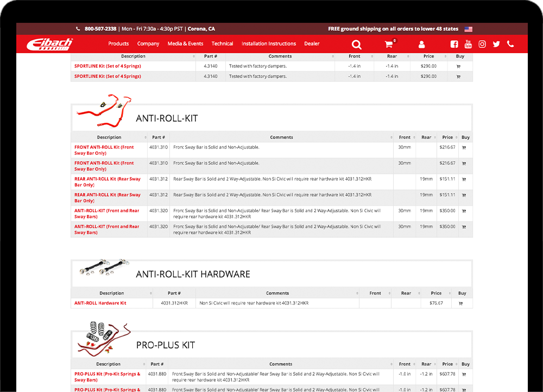Open the Products menu
This screenshot has height=392, width=543.
click(118, 43)
